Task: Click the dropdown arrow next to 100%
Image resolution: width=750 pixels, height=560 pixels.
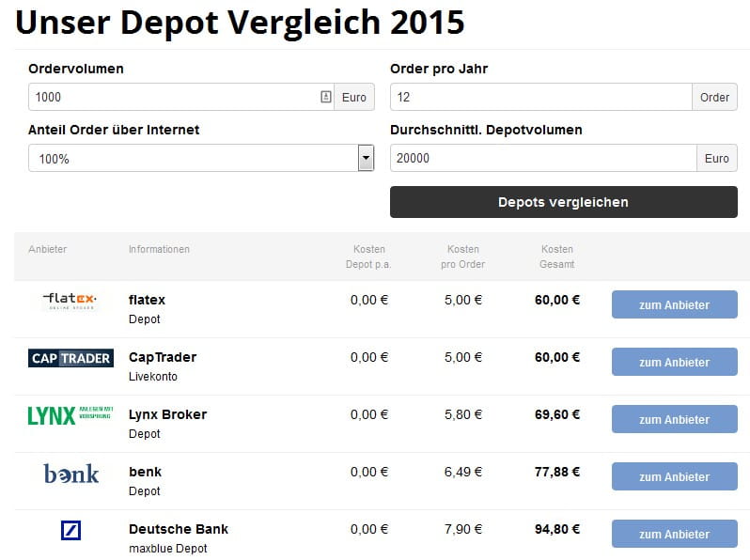Action: (x=366, y=158)
